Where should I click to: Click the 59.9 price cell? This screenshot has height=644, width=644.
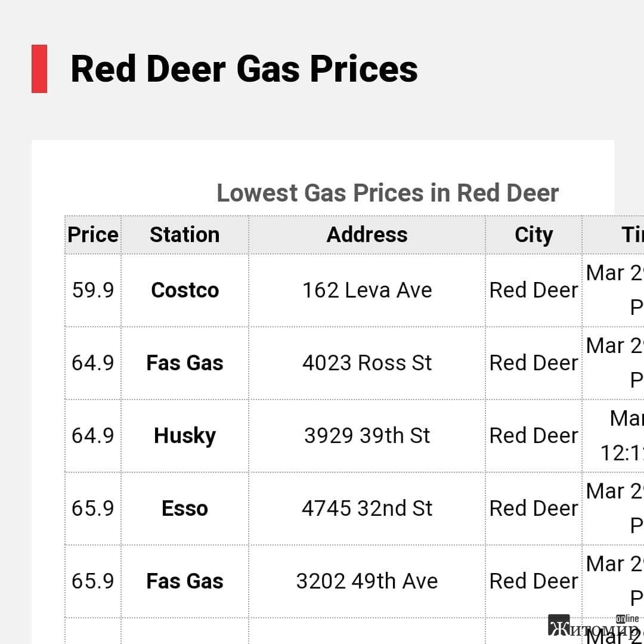pos(93,290)
